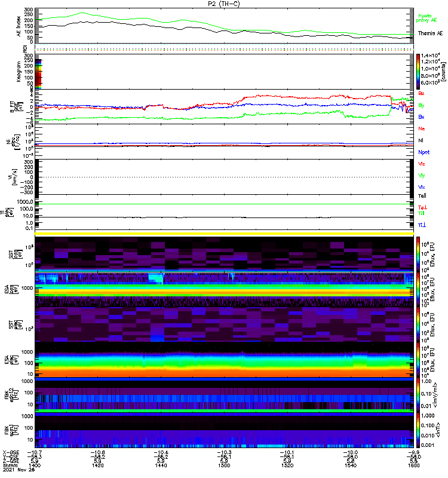Click the -10.7 X-GSE position value
Viewport: 448px width, 478px height.
(35, 452)
